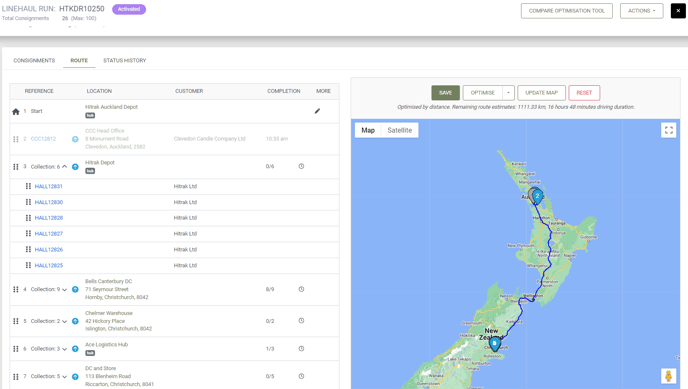Click drag handle for Collection: 9 row
Image resolution: width=688 pixels, height=389 pixels.
click(x=16, y=289)
